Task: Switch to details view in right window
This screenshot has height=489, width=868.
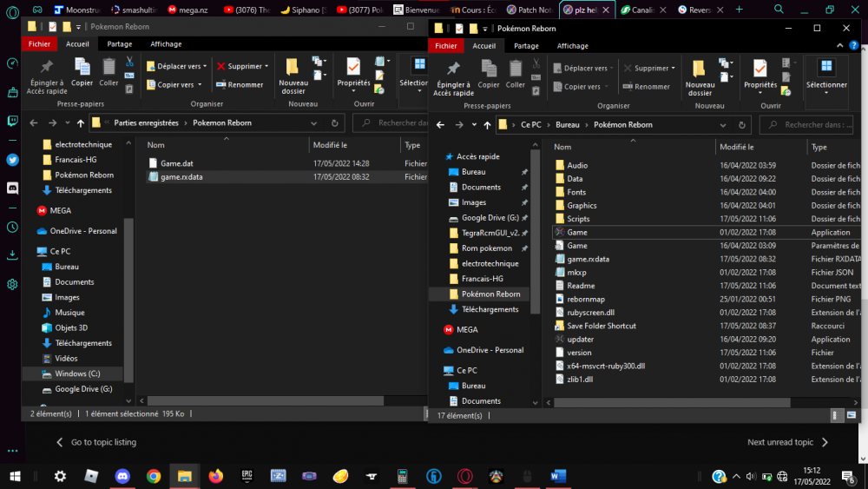Action: click(x=836, y=415)
